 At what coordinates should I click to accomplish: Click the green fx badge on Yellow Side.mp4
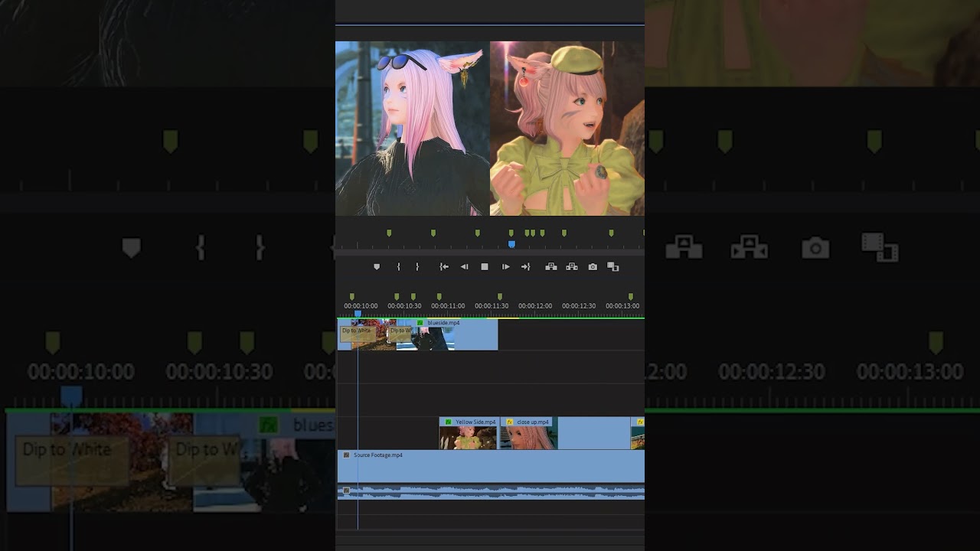coord(448,422)
